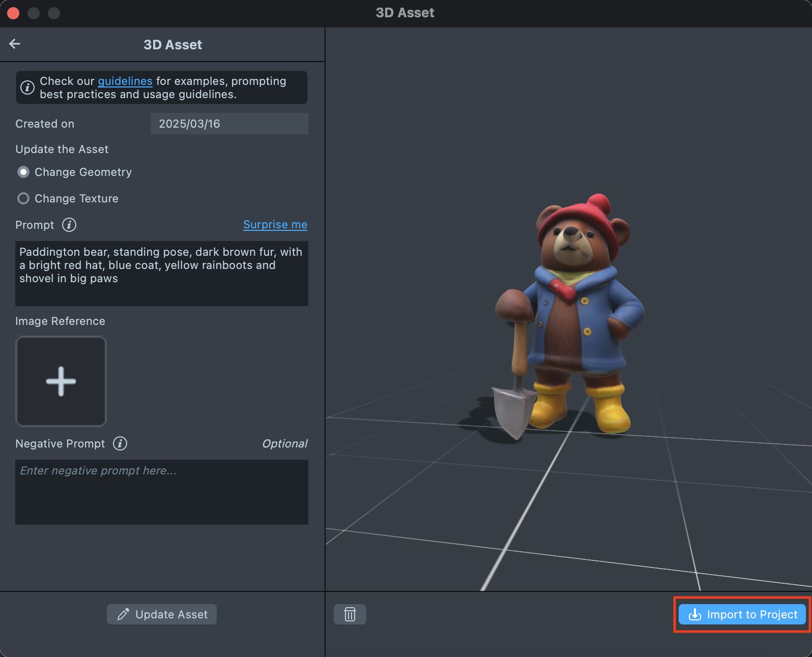The image size is (812, 657).
Task: Click the bear model in the 3D preview
Action: (575, 315)
